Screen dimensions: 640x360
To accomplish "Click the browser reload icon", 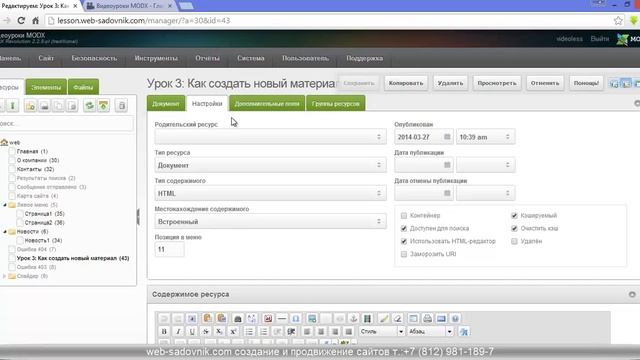I will [21, 20].
